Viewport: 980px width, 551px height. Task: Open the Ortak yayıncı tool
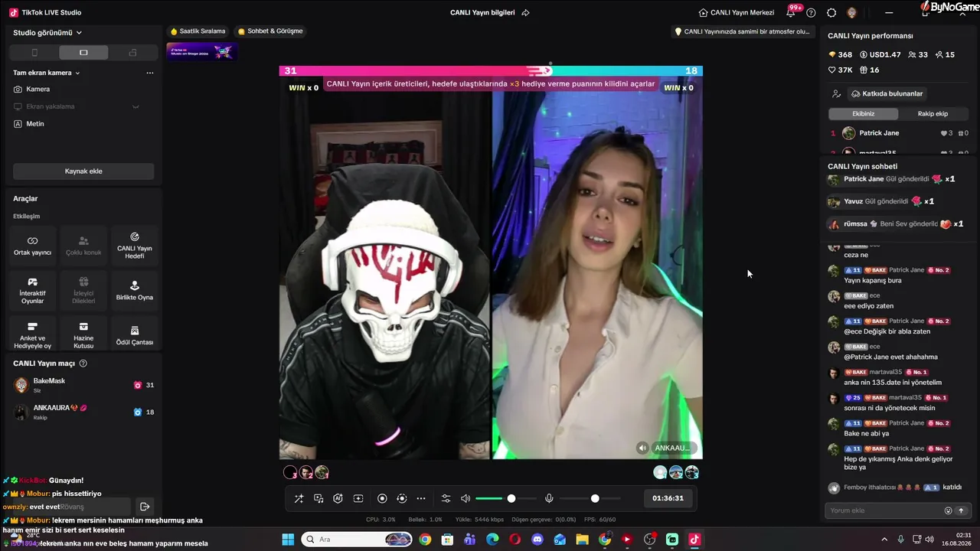(x=32, y=246)
